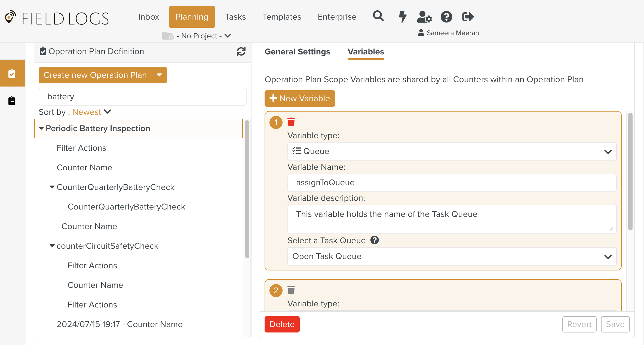This screenshot has height=345, width=644.
Task: Switch to the General Settings tab
Action: point(297,51)
